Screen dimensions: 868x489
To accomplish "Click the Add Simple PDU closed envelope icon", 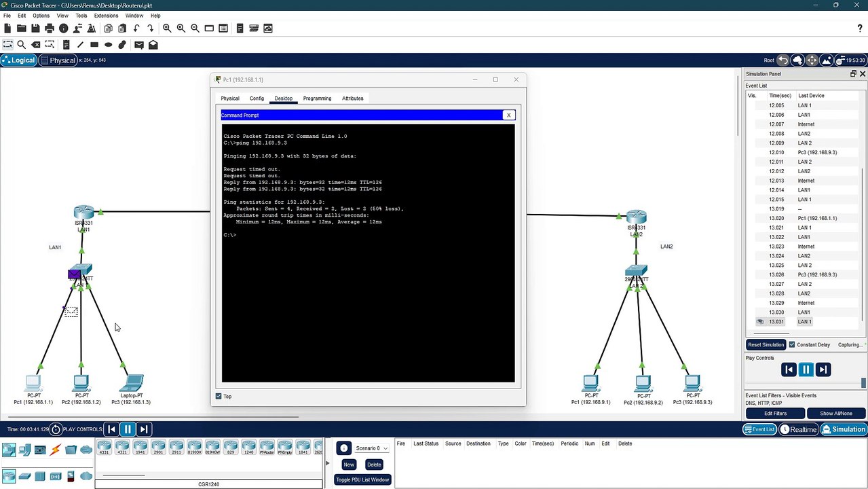I will coord(139,45).
